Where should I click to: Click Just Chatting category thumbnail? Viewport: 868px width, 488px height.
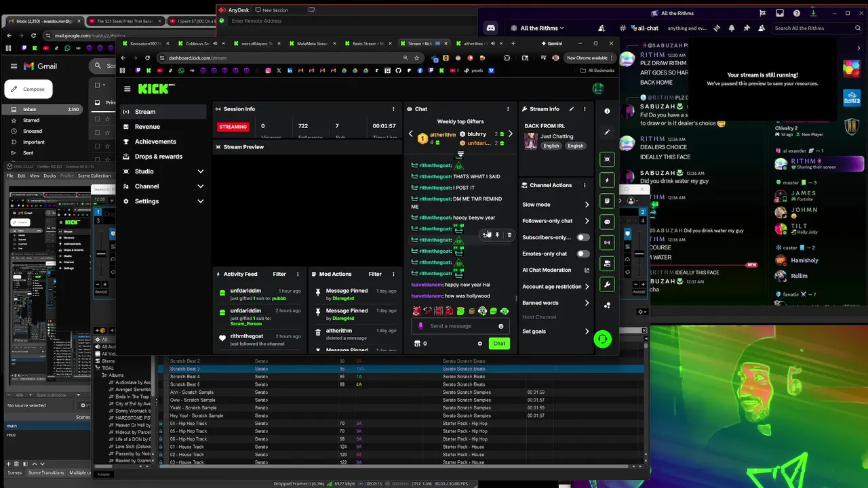pos(531,140)
